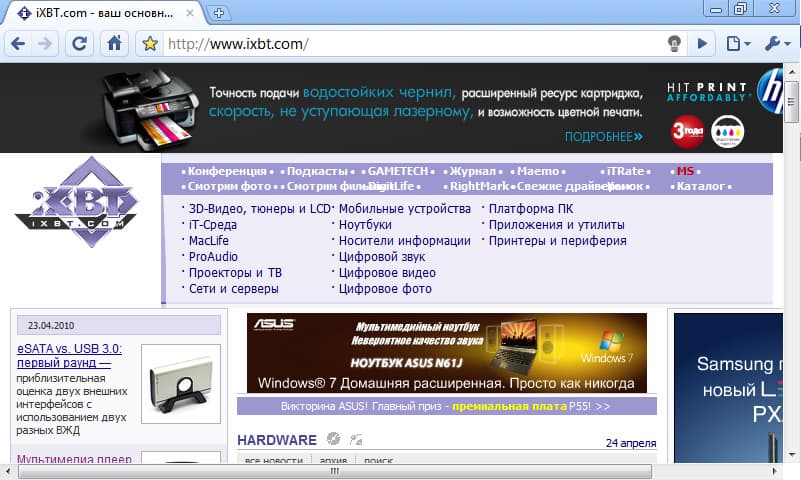Go back using the Back arrow
This screenshot has height=480, width=801.
point(18,44)
